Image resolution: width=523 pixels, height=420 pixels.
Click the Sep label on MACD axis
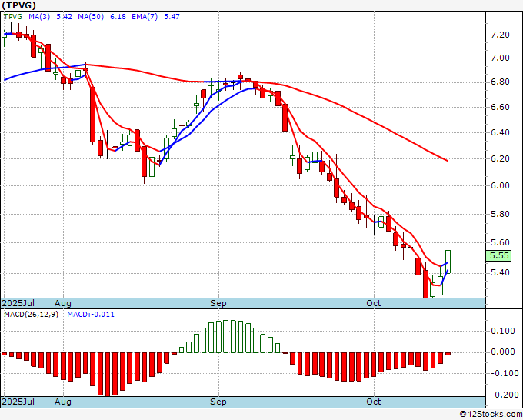(x=218, y=402)
